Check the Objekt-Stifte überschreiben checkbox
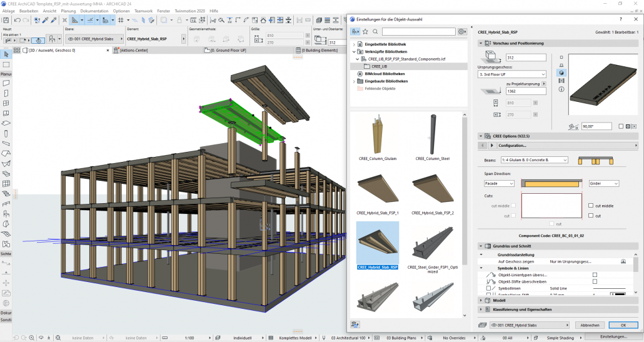The width and height of the screenshot is (644, 342). tap(594, 281)
